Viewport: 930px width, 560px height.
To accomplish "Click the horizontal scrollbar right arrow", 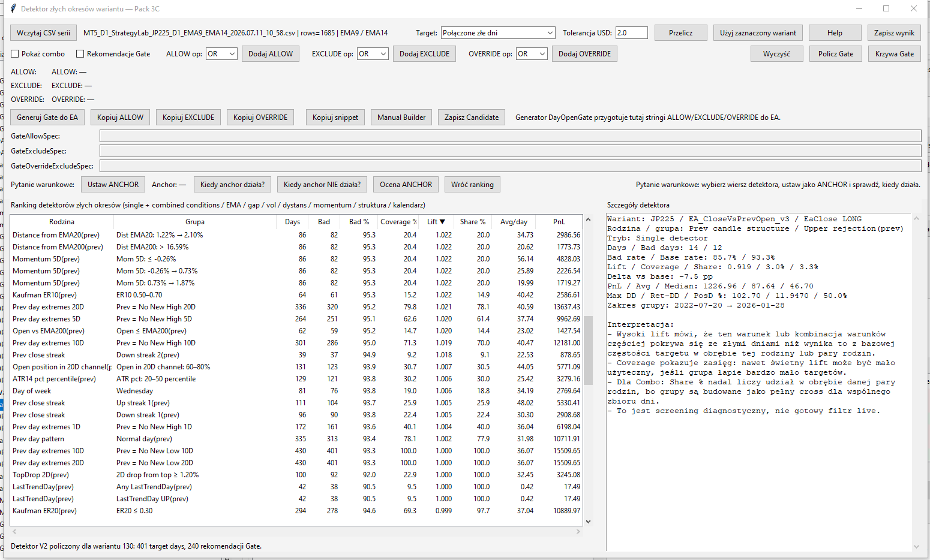I will [x=578, y=532].
